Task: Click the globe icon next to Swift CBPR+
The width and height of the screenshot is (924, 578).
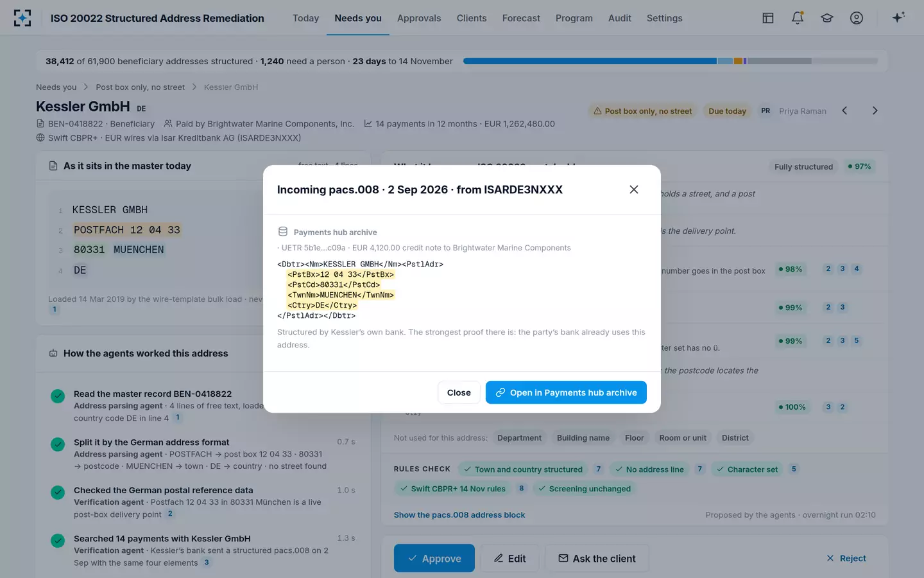Action: (40, 137)
